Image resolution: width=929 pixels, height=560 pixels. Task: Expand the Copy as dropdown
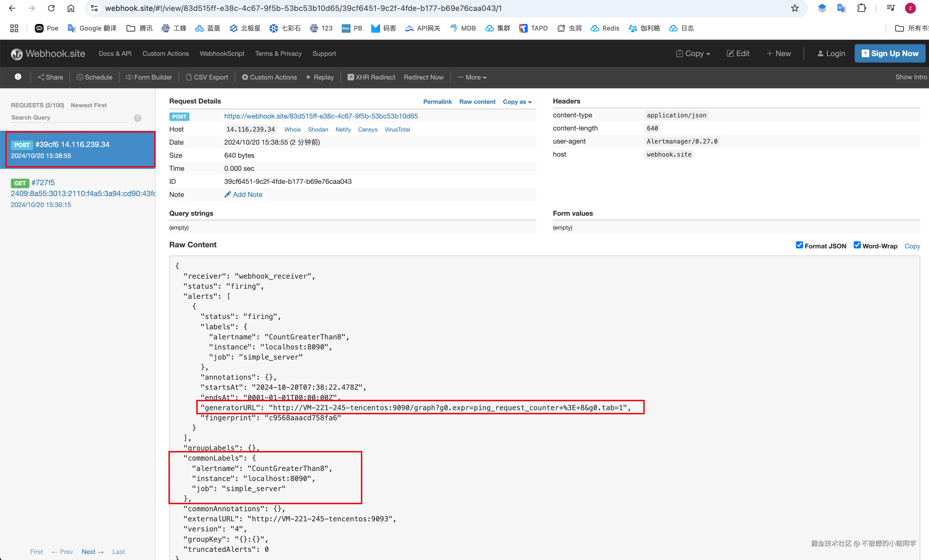(x=517, y=102)
